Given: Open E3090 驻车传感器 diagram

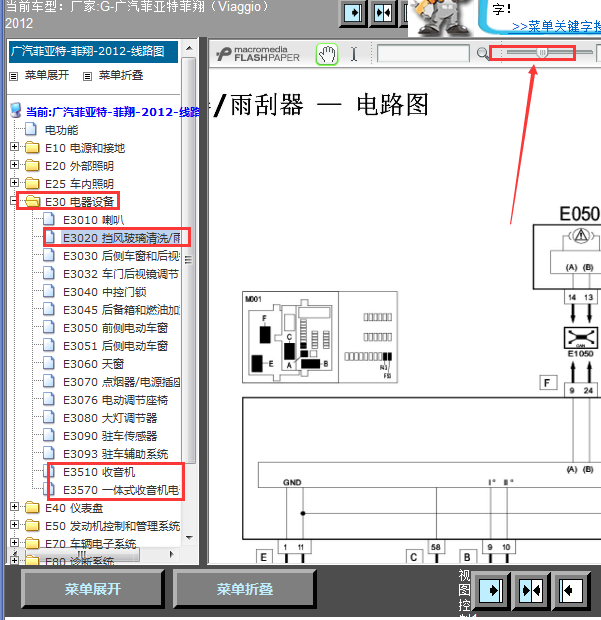Looking at the screenshot, I should click(x=110, y=436).
